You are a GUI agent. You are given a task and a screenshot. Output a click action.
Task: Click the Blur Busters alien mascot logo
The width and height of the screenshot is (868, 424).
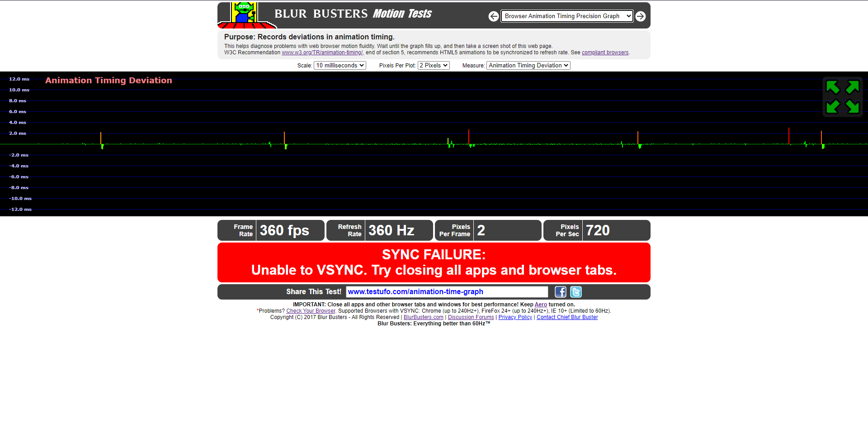[245, 14]
